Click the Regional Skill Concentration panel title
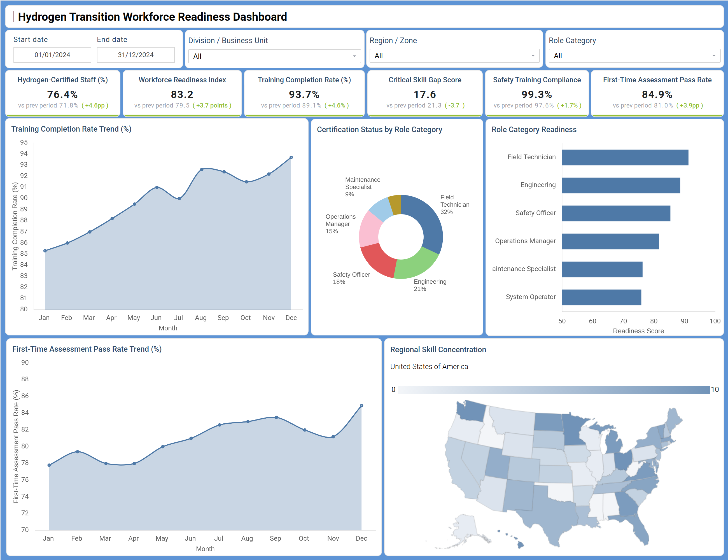The height and width of the screenshot is (560, 728). coord(438,349)
